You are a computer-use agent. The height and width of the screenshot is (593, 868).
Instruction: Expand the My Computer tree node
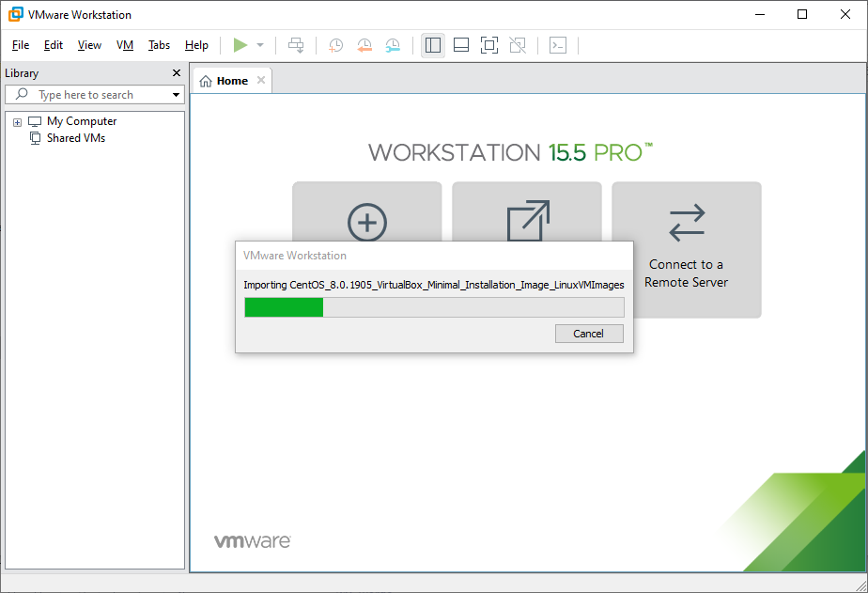point(17,122)
